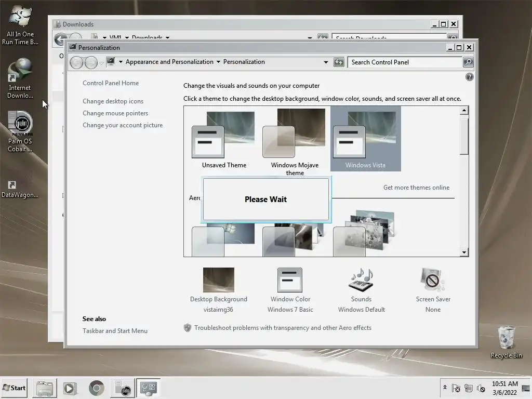The height and width of the screenshot is (399, 532).
Task: Click Change mouse pointers link
Action: (x=115, y=113)
